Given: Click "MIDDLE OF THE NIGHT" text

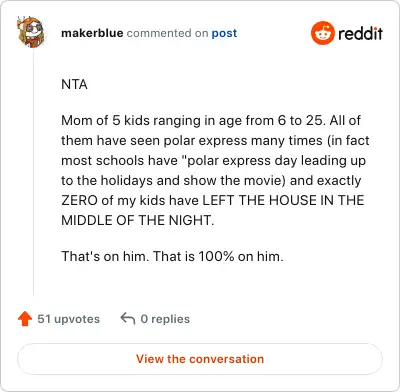Looking at the screenshot, I should click(138, 220).
